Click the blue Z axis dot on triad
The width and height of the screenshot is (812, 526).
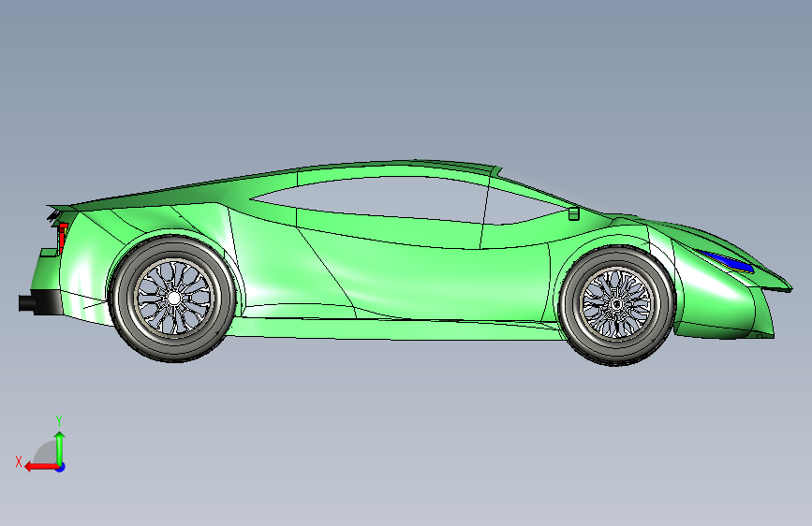(x=61, y=467)
